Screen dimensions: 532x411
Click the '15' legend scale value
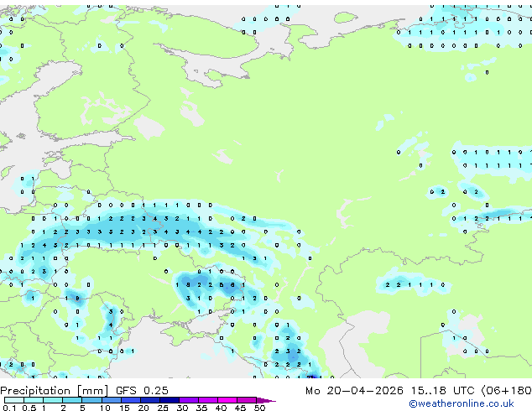[124, 408]
